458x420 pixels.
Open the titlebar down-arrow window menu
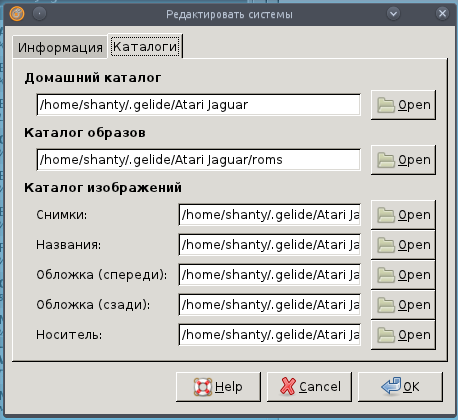click(394, 14)
